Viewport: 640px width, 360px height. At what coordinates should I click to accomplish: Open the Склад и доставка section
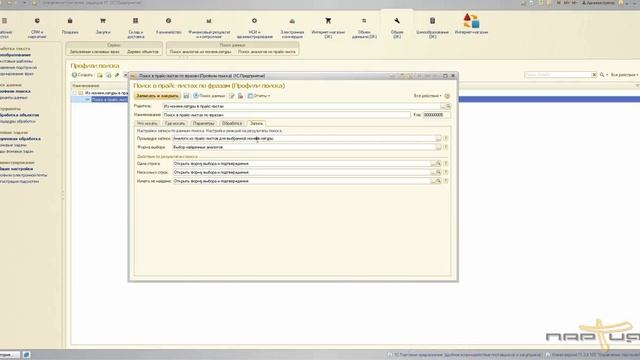(136, 27)
